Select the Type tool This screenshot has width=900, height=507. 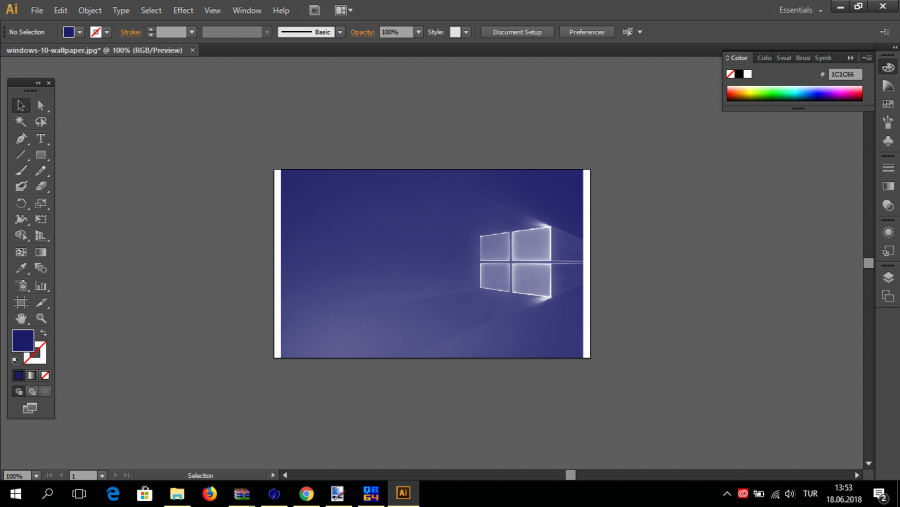[x=41, y=138]
